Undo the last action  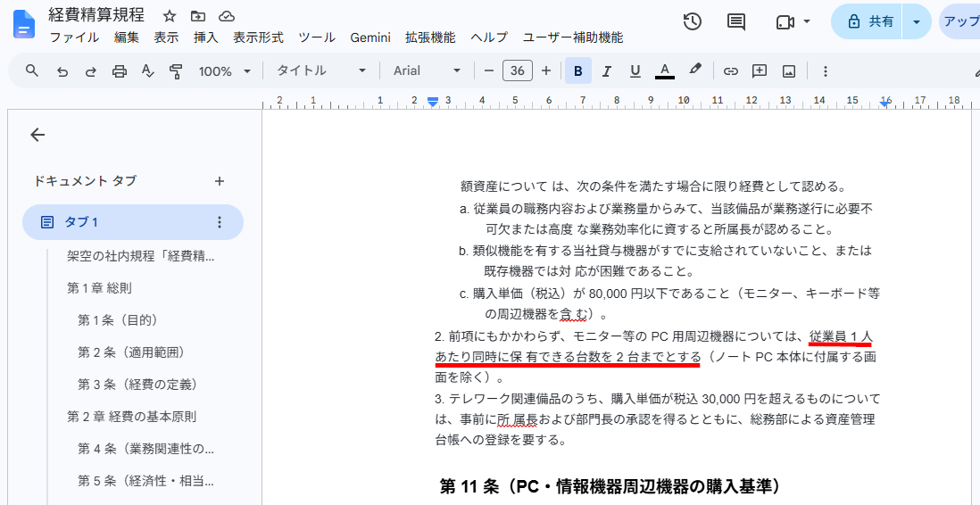62,70
